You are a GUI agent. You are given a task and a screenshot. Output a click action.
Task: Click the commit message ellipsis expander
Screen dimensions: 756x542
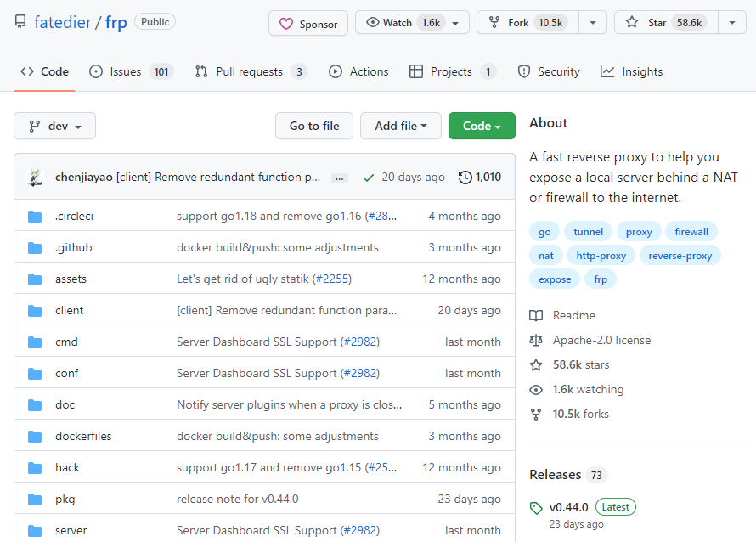(x=339, y=177)
